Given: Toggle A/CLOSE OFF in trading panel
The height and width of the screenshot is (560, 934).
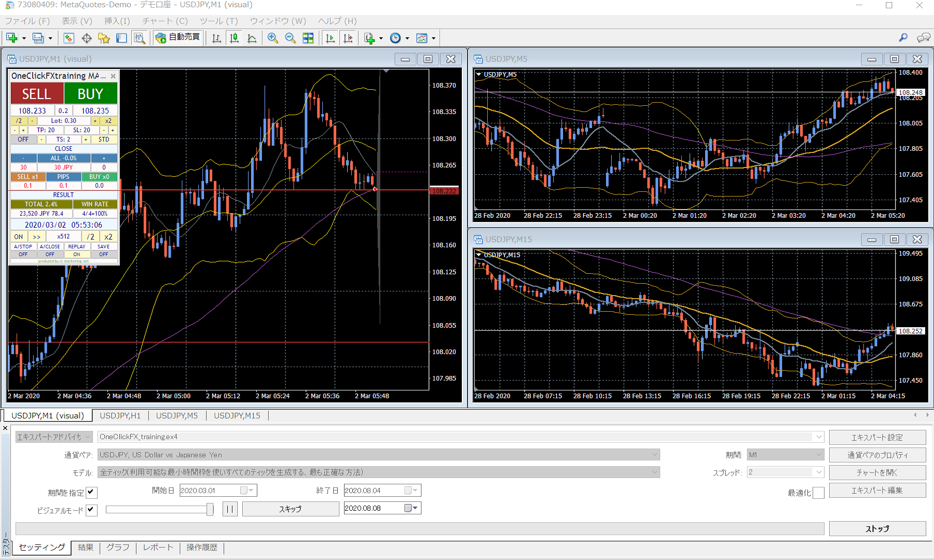Looking at the screenshot, I should point(50,254).
